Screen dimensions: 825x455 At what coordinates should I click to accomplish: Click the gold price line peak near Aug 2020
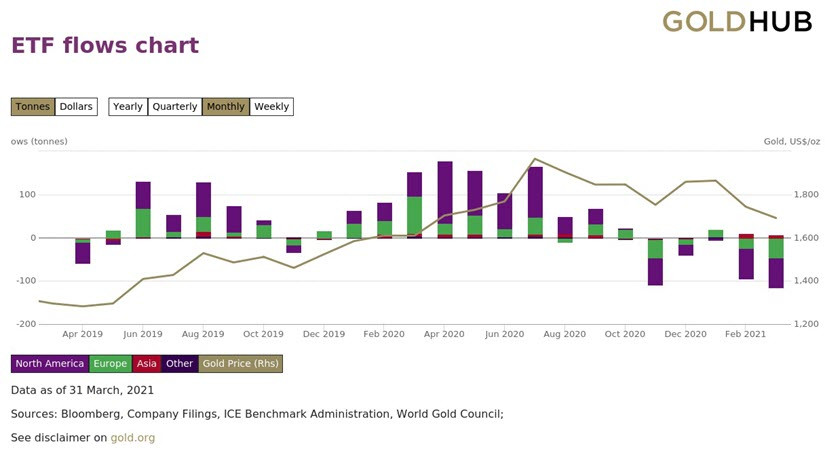click(x=535, y=159)
